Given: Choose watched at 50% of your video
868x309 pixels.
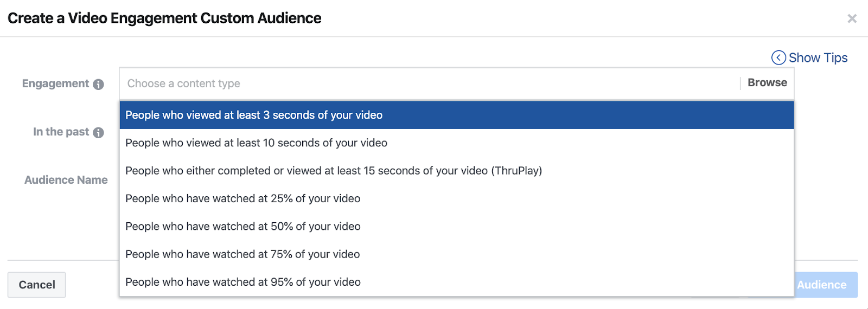Looking at the screenshot, I should [x=242, y=227].
